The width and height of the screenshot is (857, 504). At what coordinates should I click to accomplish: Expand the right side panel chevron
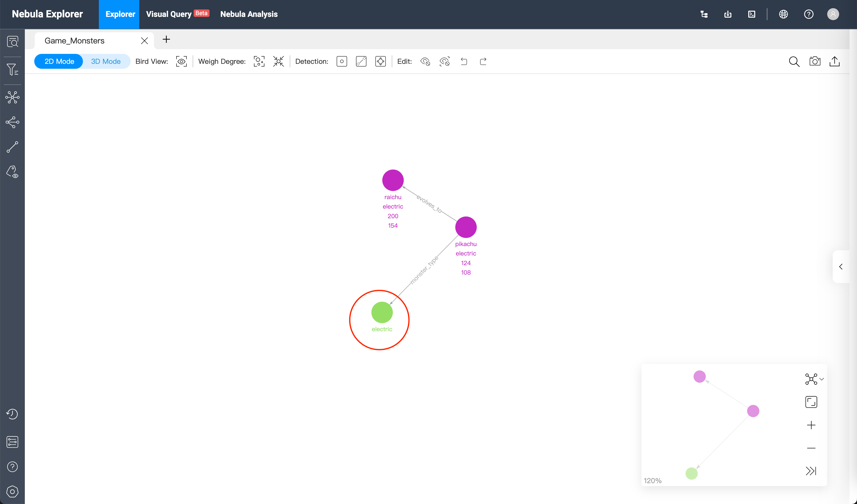coord(841,267)
